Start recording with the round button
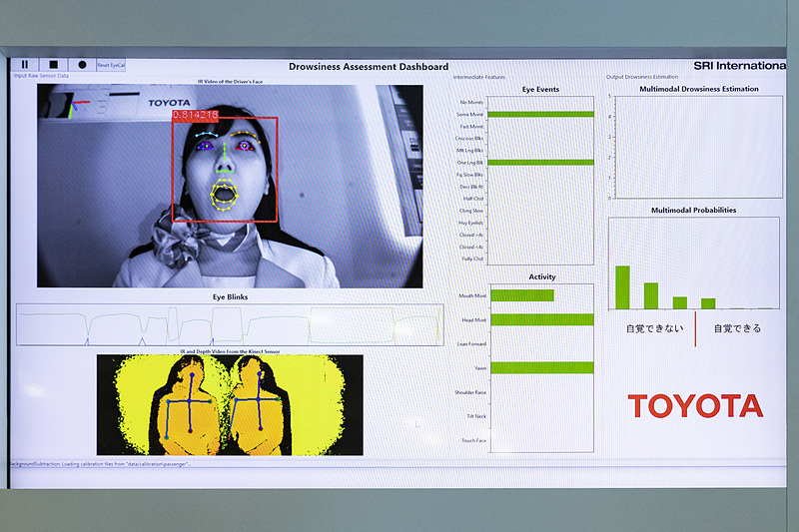Screen dimensions: 799x532 82,65
